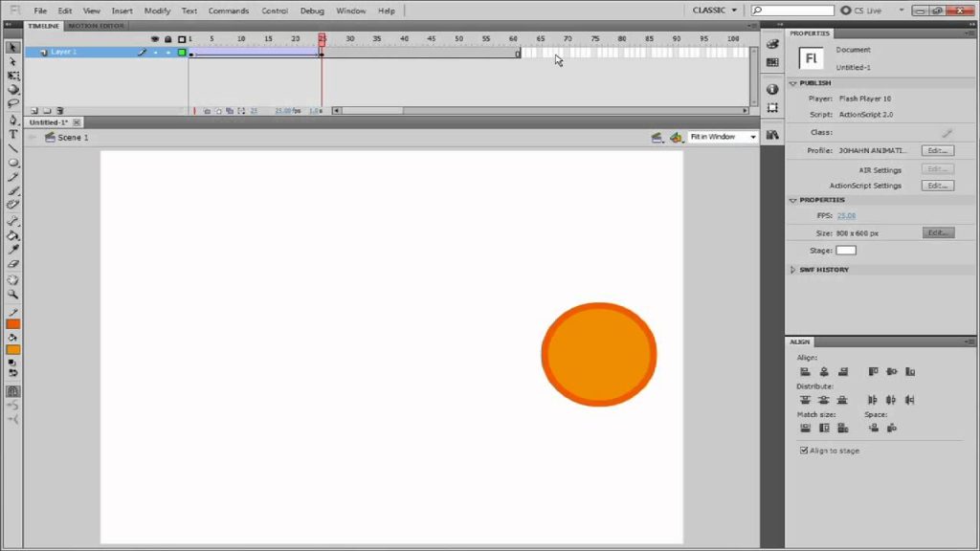Select the Eyedropper tool
The image size is (980, 551).
tap(12, 250)
